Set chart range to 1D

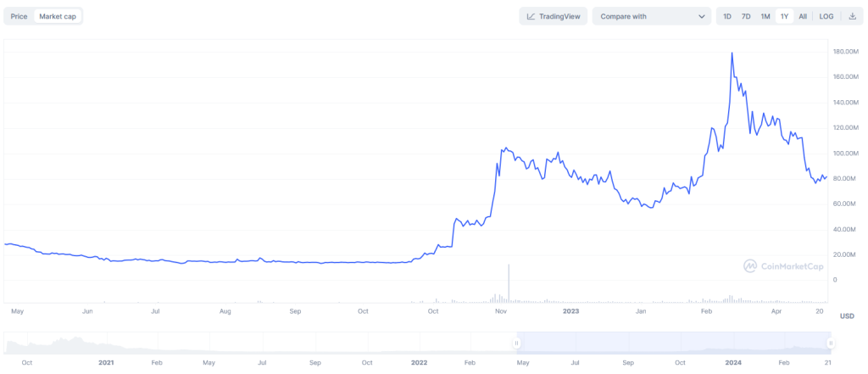[x=727, y=16]
